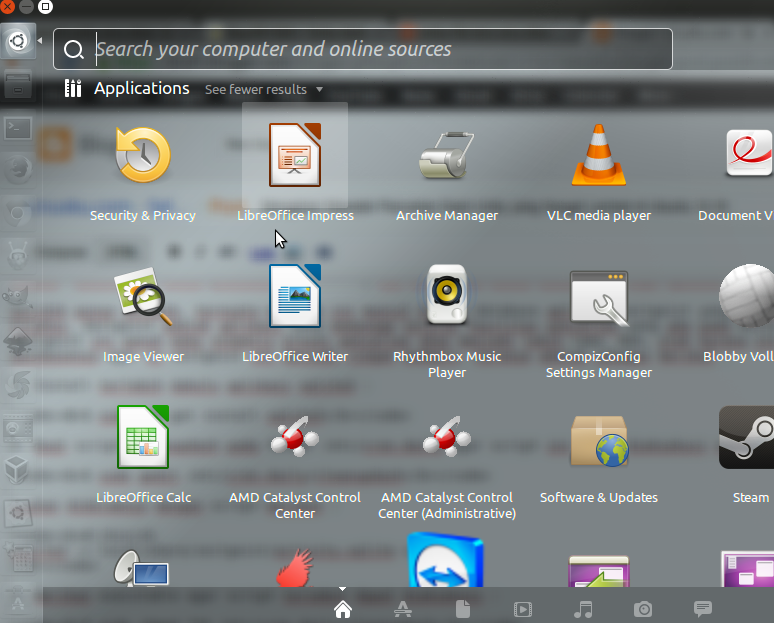Switch to the Home lens
Image resolution: width=774 pixels, height=623 pixels.
click(343, 609)
